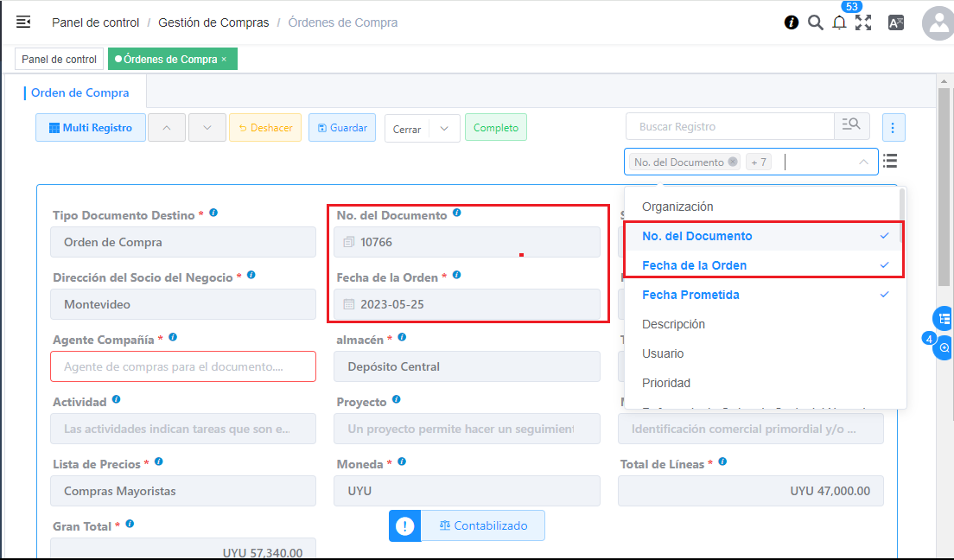The image size is (954, 560).
Task: Open the Cerrar button dropdown arrow
Action: pos(446,127)
